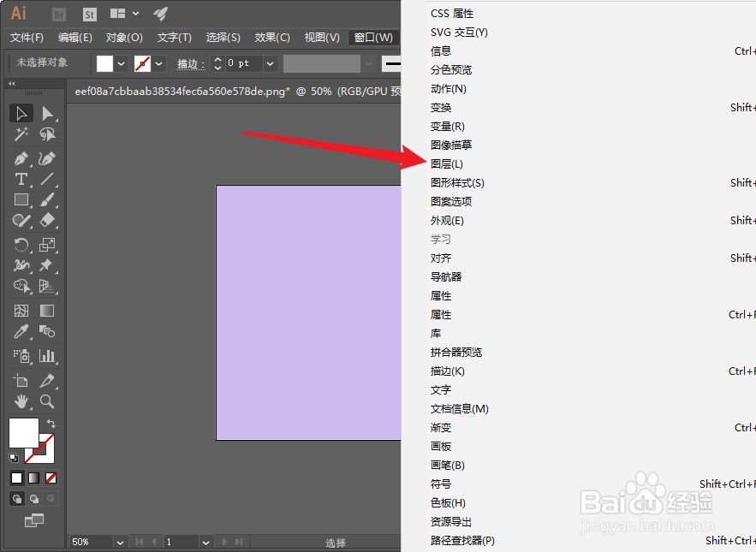Select the Curvature tool
Image resolution: width=756 pixels, height=552 pixels.
(47, 158)
